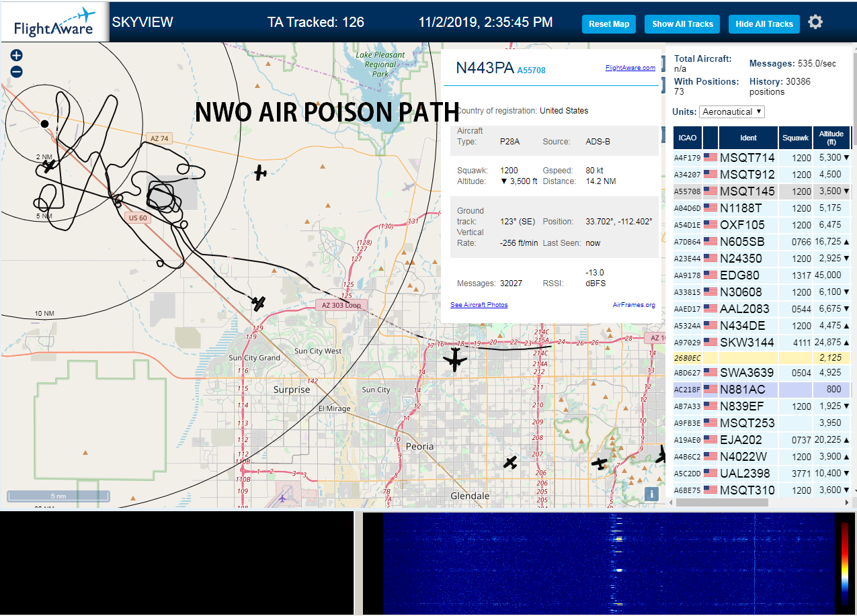This screenshot has width=857, height=616.
Task: Open the FlightAware.com link in info panel
Action: point(630,68)
